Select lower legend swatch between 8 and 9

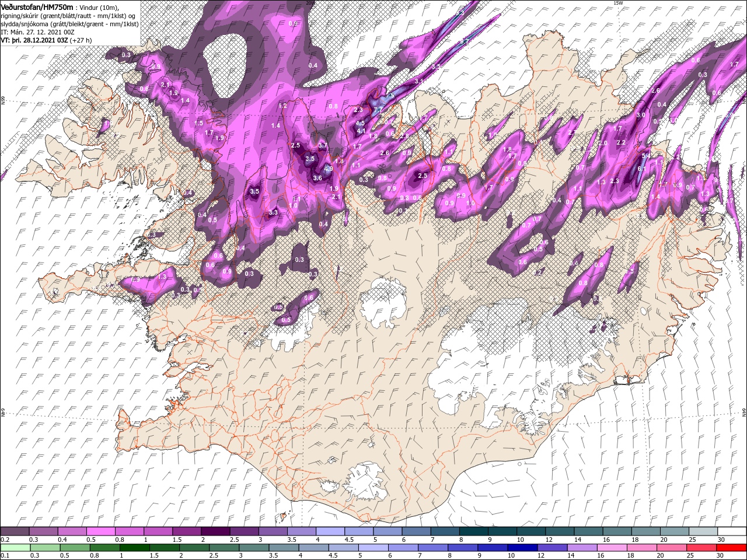463,548
